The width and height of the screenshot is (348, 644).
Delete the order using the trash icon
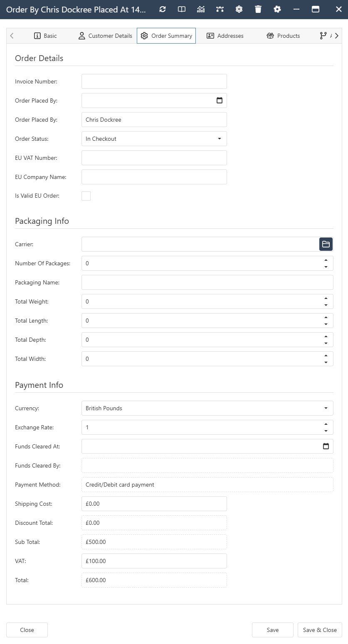click(258, 9)
